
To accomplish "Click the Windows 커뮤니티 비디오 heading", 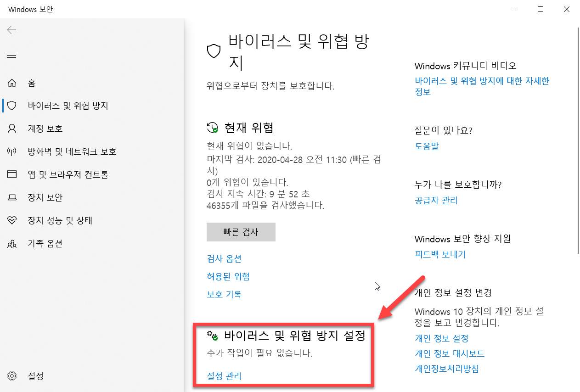I will [465, 66].
